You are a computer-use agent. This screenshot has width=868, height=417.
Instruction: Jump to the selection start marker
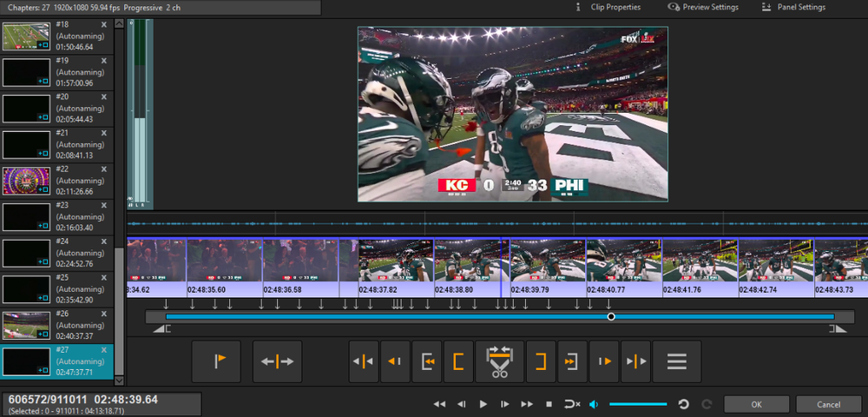428,361
